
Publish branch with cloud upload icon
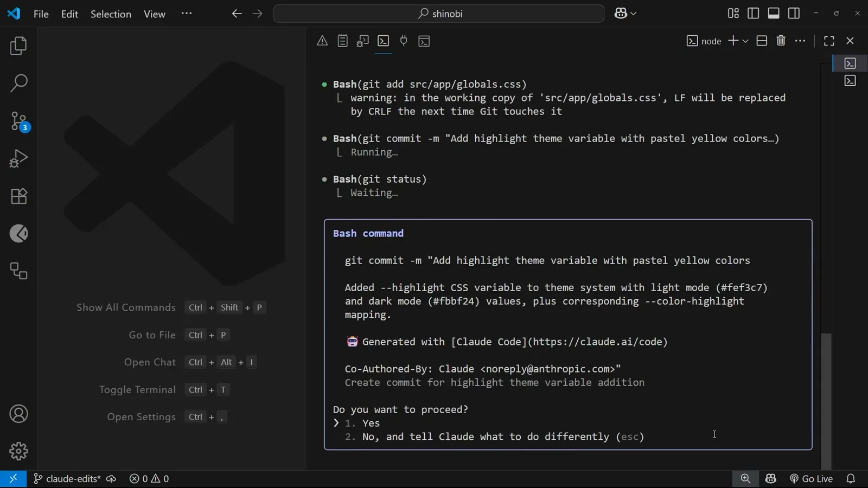coord(111,479)
